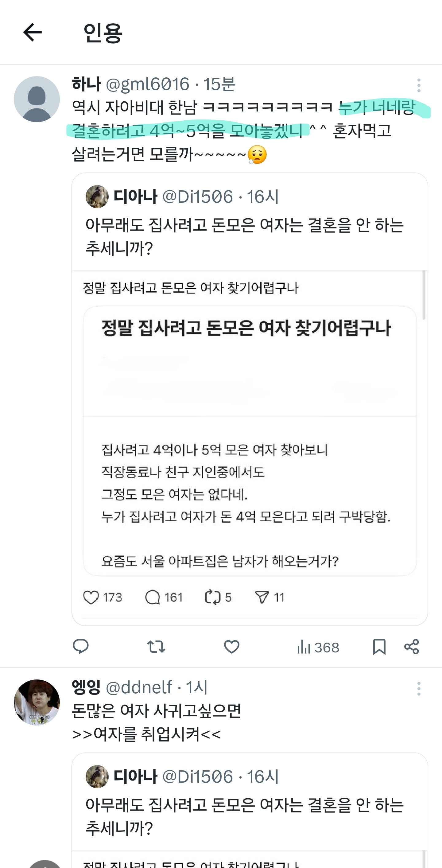
Task: Retweet 하나's quote tweet
Action: [x=156, y=647]
